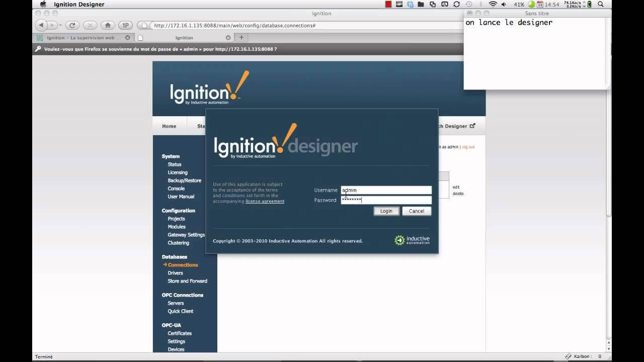Image resolution: width=644 pixels, height=362 pixels.
Task: Open Quick Client in the sidebar
Action: point(181,311)
